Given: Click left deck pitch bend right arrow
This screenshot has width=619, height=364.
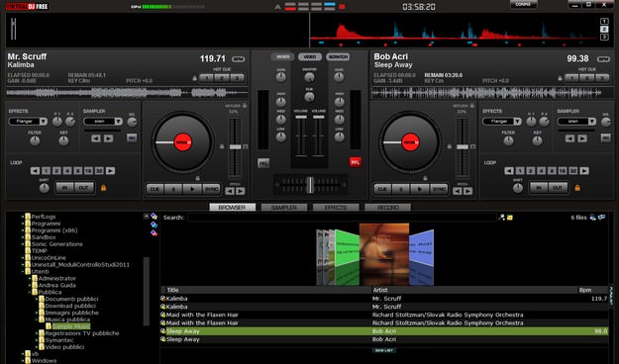Looking at the screenshot, I should coord(240,191).
